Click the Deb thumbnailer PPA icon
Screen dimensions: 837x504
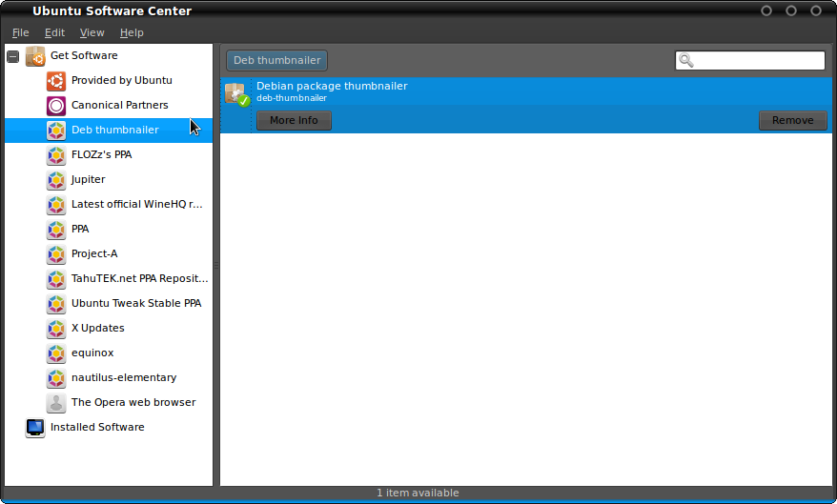point(56,131)
